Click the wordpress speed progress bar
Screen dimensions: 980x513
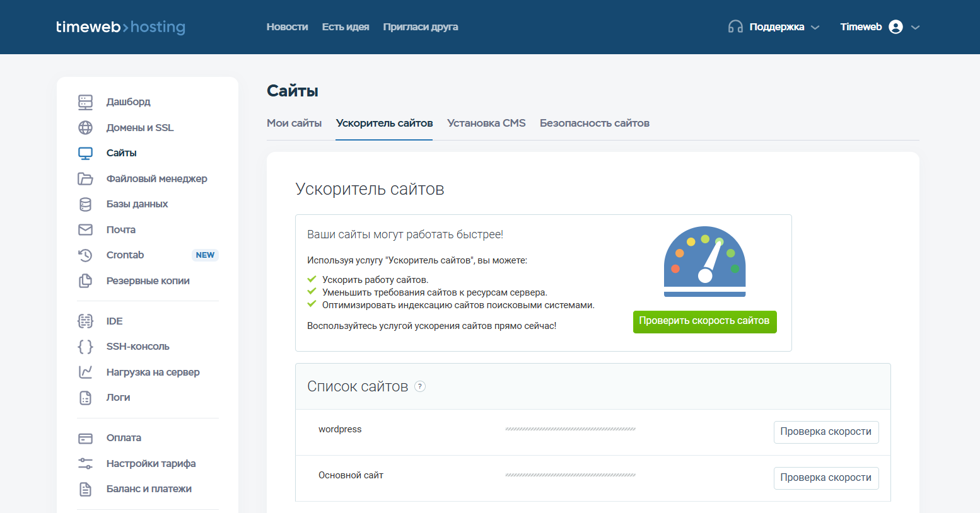[x=570, y=429]
